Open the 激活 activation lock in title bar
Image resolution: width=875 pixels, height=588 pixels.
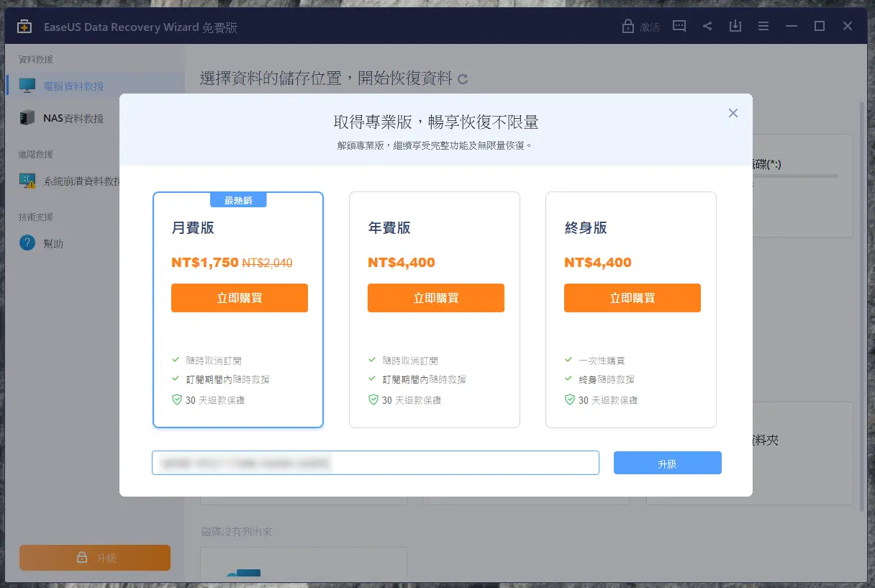pyautogui.click(x=640, y=27)
